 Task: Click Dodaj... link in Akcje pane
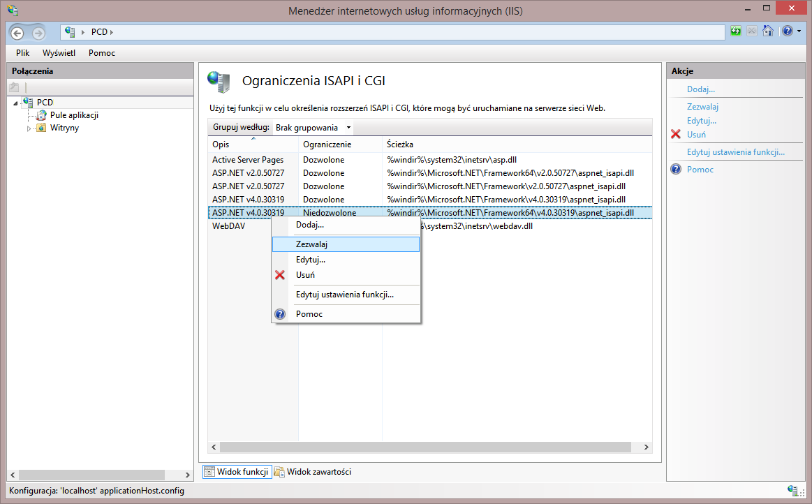pos(701,89)
